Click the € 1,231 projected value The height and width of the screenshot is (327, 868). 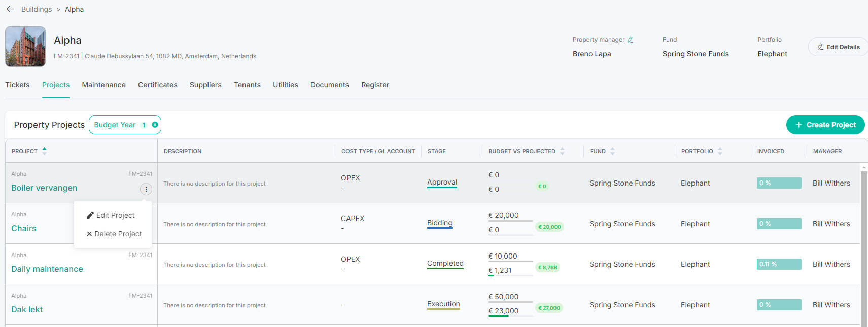click(500, 270)
